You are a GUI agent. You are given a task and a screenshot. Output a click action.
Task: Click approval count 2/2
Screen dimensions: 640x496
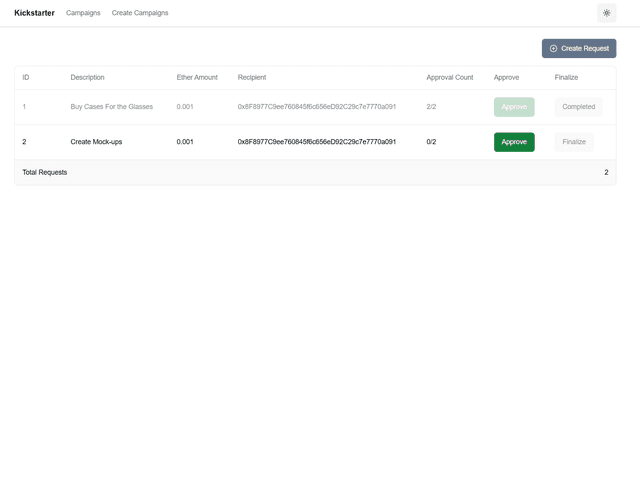pos(431,107)
